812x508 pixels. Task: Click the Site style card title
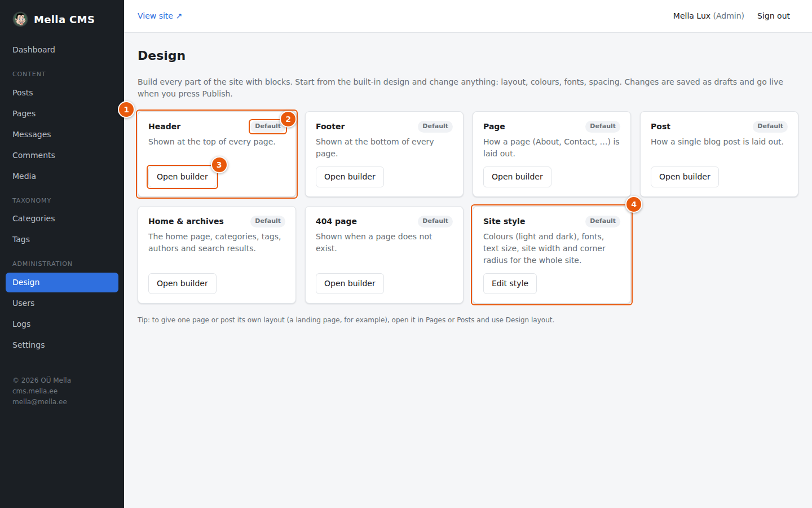504,221
